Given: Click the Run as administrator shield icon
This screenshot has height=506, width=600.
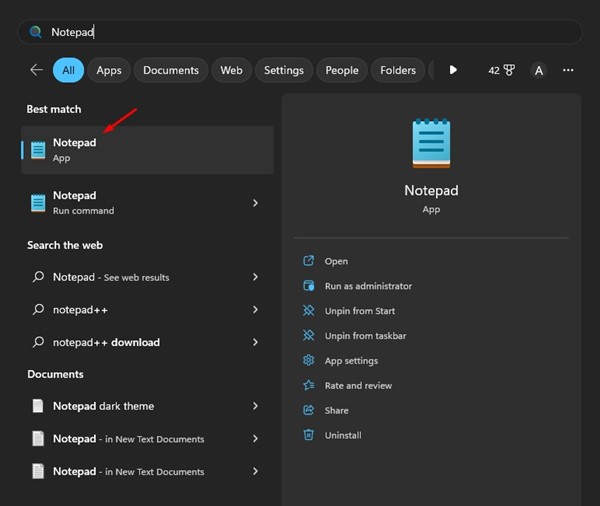Looking at the screenshot, I should click(309, 286).
